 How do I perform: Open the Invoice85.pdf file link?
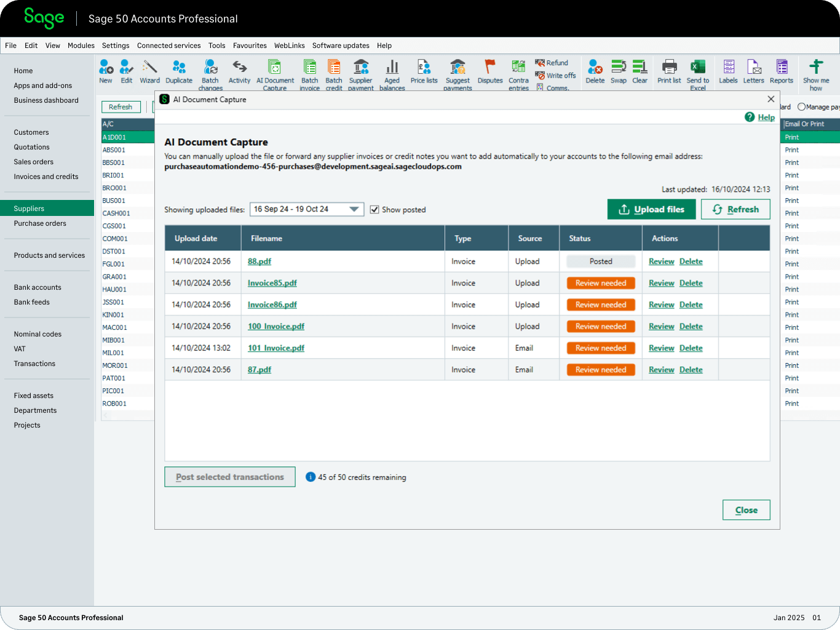tap(272, 283)
